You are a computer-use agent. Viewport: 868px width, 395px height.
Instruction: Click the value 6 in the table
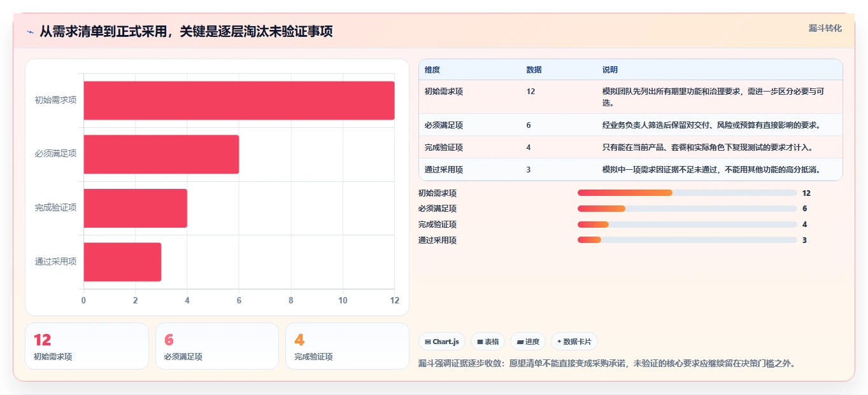tap(529, 125)
